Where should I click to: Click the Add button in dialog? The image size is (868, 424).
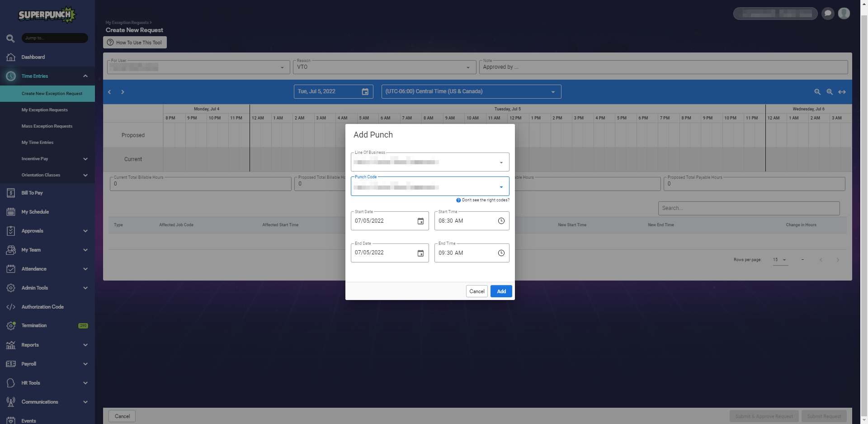click(x=501, y=291)
